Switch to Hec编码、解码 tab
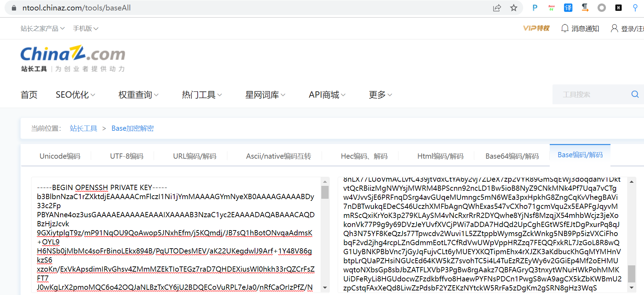Image resolution: width=644 pixels, height=295 pixels. [x=364, y=156]
